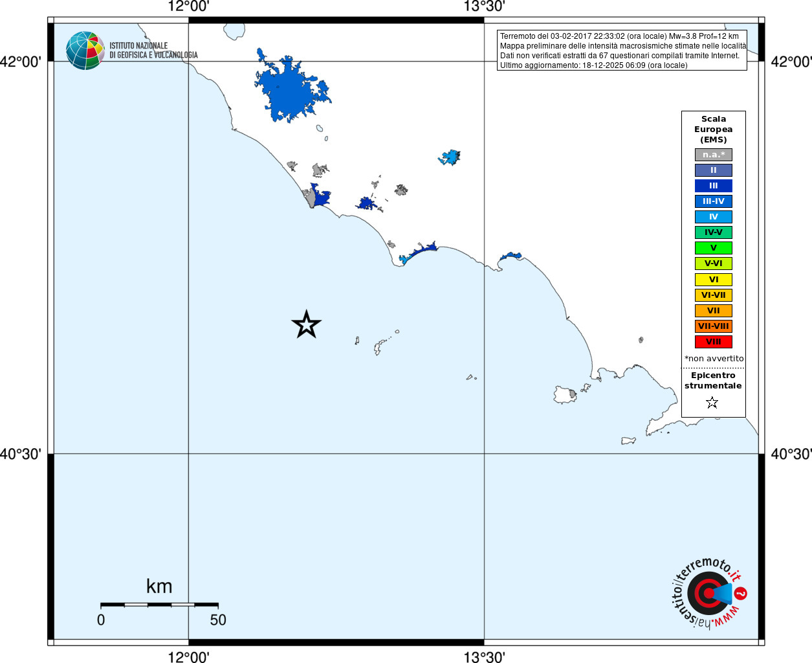Click the *non avvertito legend note

[x=714, y=359]
